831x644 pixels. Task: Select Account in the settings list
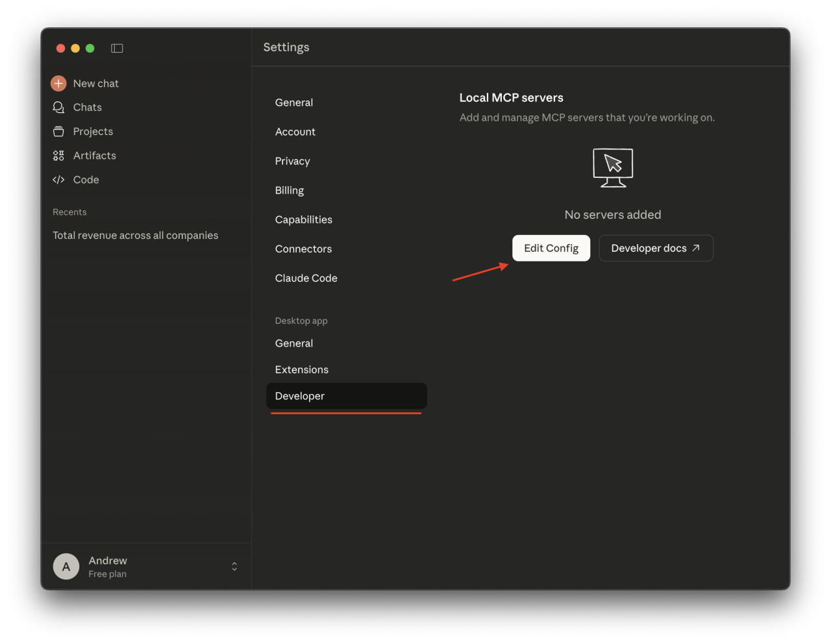point(295,132)
